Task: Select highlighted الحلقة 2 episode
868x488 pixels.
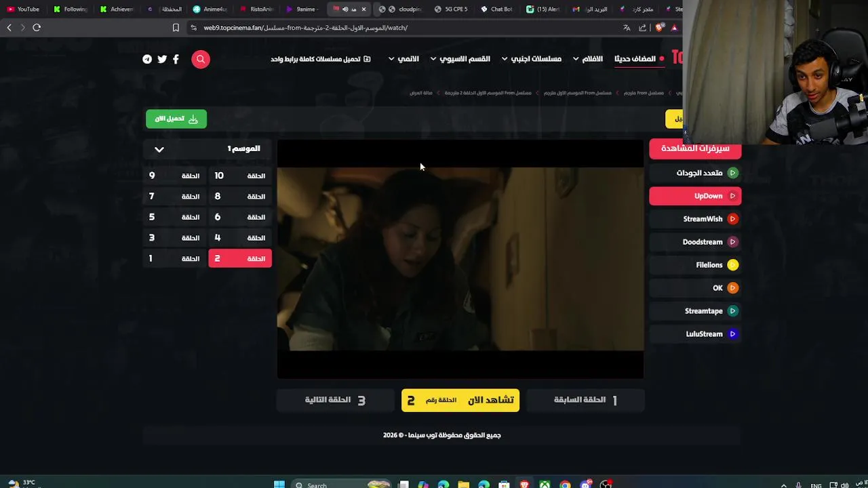Action: 240,259
